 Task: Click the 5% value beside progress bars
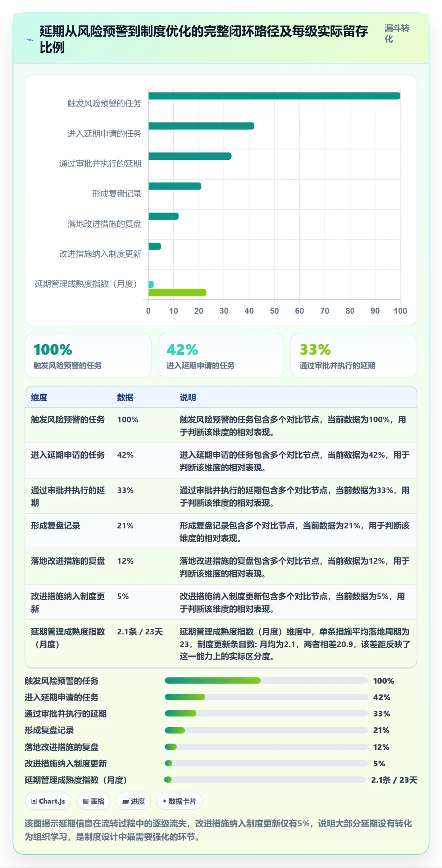click(379, 763)
